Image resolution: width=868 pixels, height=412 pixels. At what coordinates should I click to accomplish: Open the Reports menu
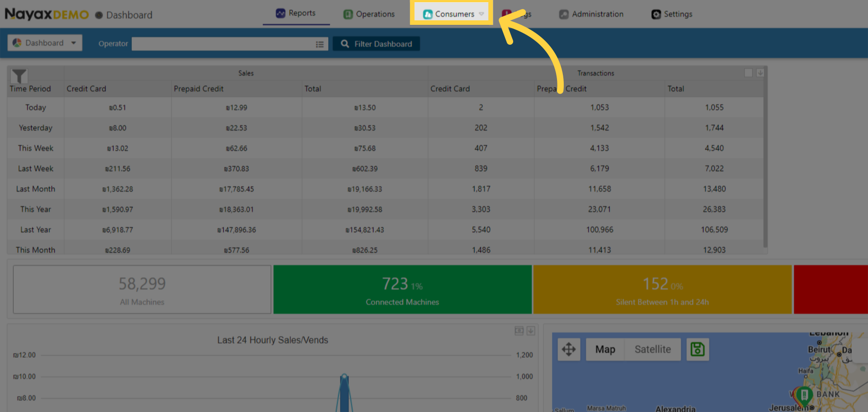[x=296, y=13]
